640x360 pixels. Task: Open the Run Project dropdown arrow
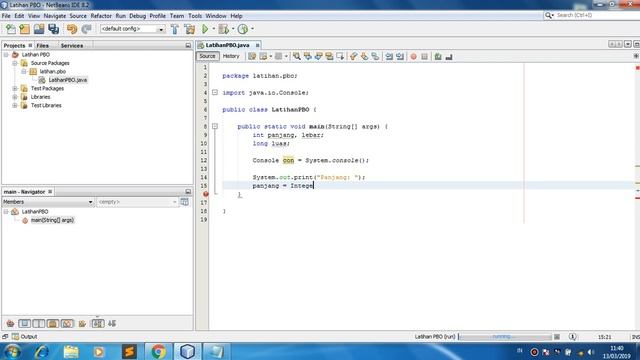[213, 29]
